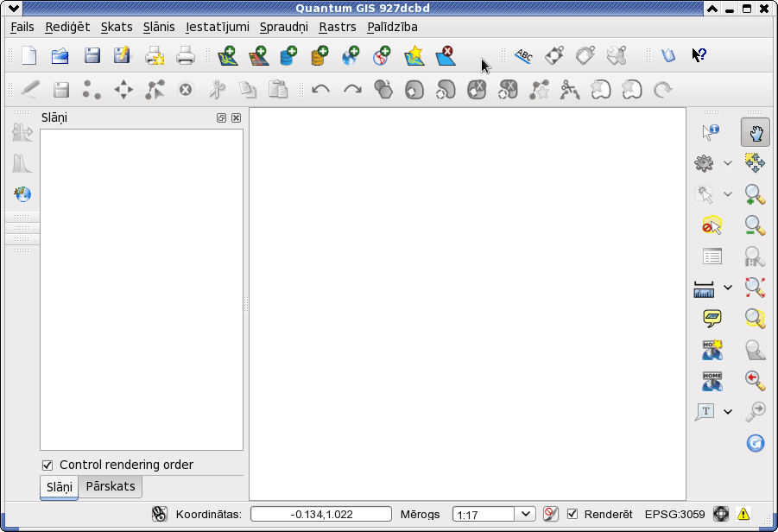
Task: Choose Save Project As with the pencil-floppy icon
Action: click(122, 55)
